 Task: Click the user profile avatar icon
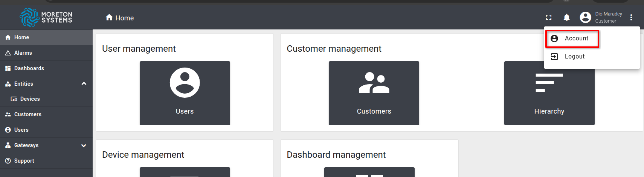pyautogui.click(x=585, y=17)
